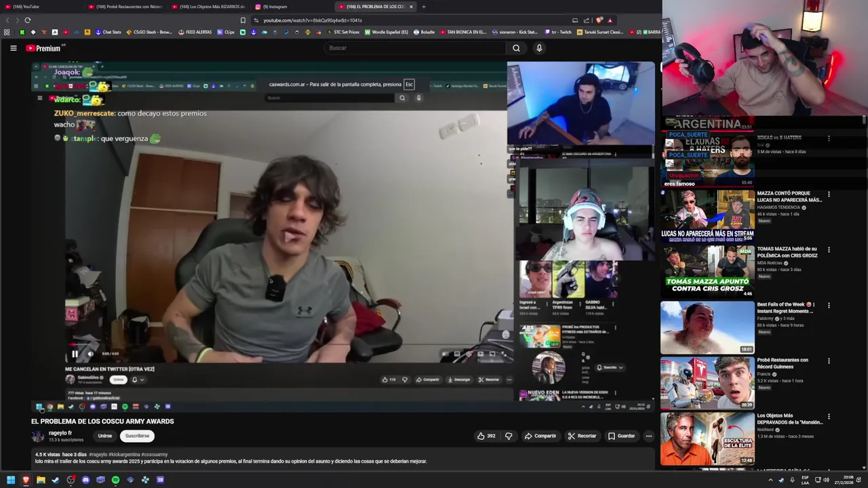Open the Chat Stats bookmark

pos(108,32)
